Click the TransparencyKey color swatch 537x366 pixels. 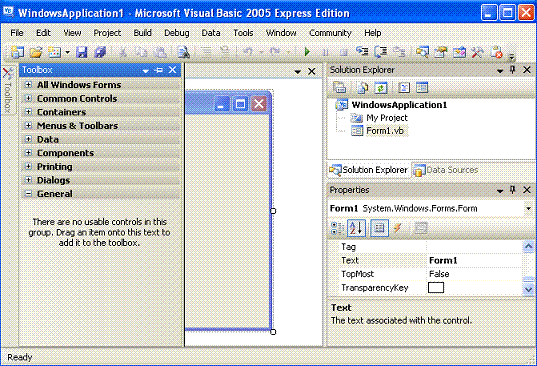point(436,288)
